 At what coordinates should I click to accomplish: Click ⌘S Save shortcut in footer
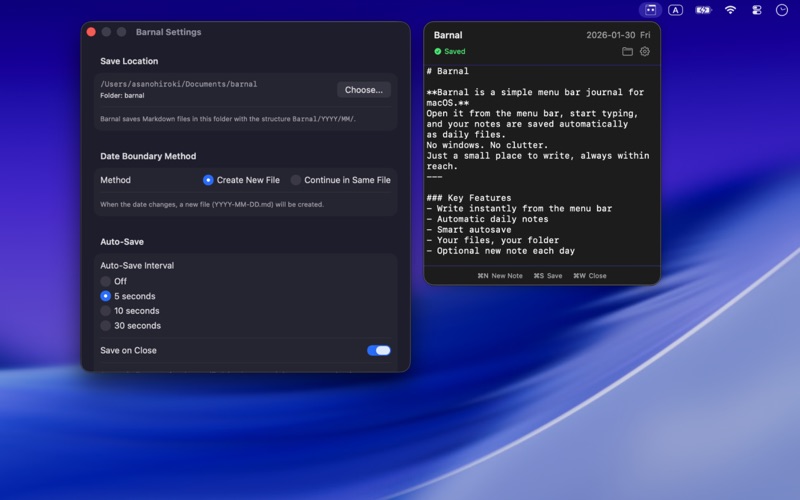pyautogui.click(x=548, y=276)
